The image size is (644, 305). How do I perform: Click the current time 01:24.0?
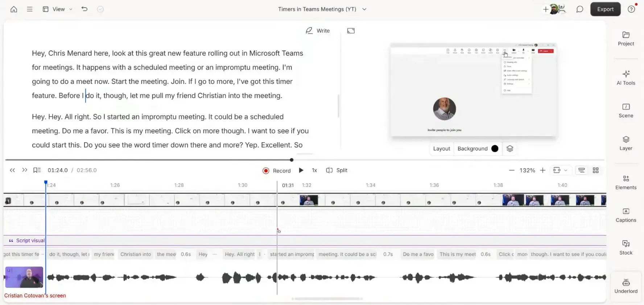[x=58, y=170]
